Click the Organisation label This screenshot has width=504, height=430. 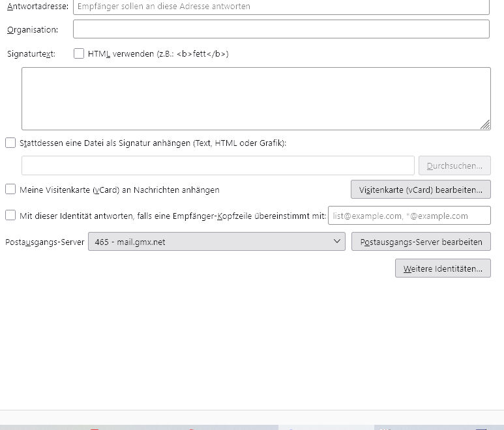tap(33, 29)
